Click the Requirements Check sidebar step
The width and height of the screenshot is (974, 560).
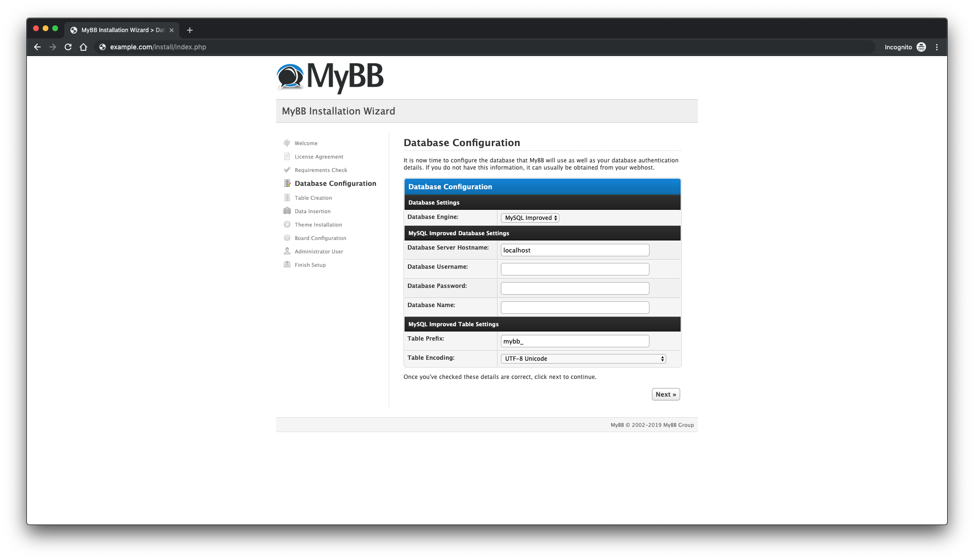pos(321,170)
